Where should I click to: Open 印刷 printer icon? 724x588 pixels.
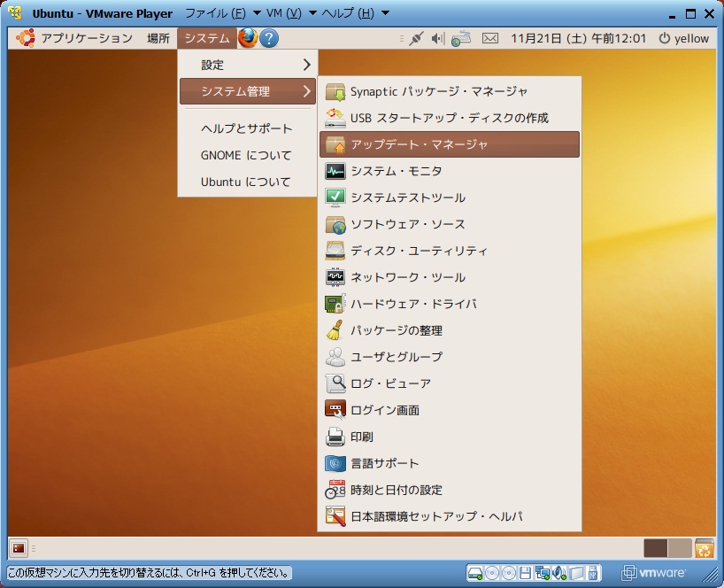(335, 437)
